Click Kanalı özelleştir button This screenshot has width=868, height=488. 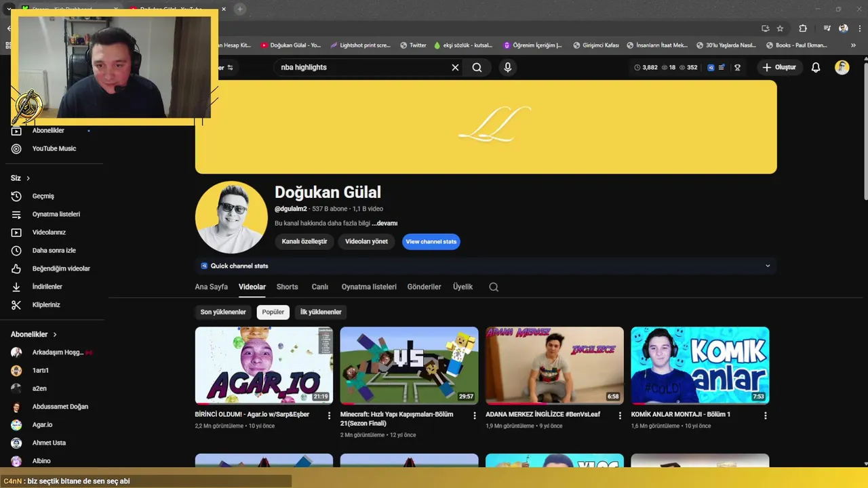tap(304, 241)
